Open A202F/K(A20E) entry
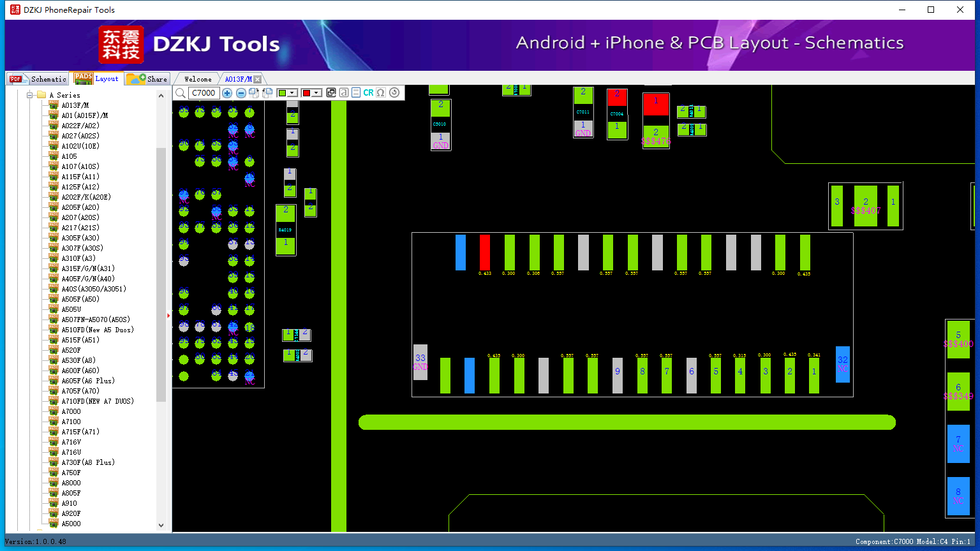The width and height of the screenshot is (980, 551). pyautogui.click(x=86, y=197)
